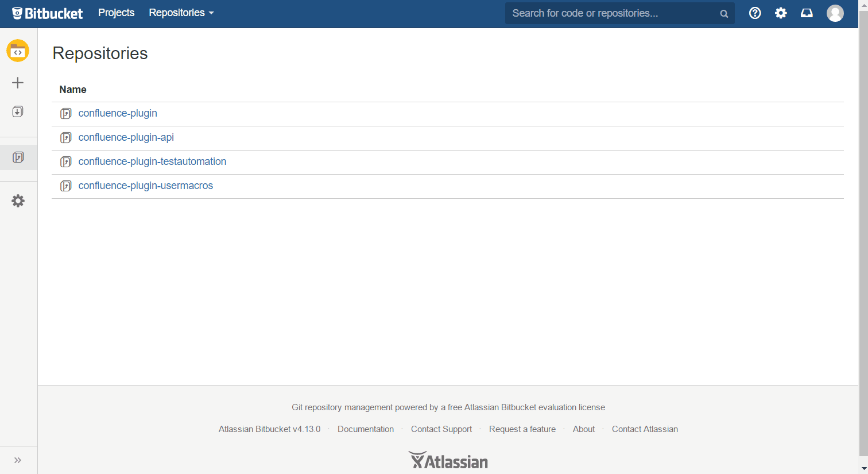Screen dimensions: 868x474
Task: Sort repositories by the Name column header
Action: point(73,90)
